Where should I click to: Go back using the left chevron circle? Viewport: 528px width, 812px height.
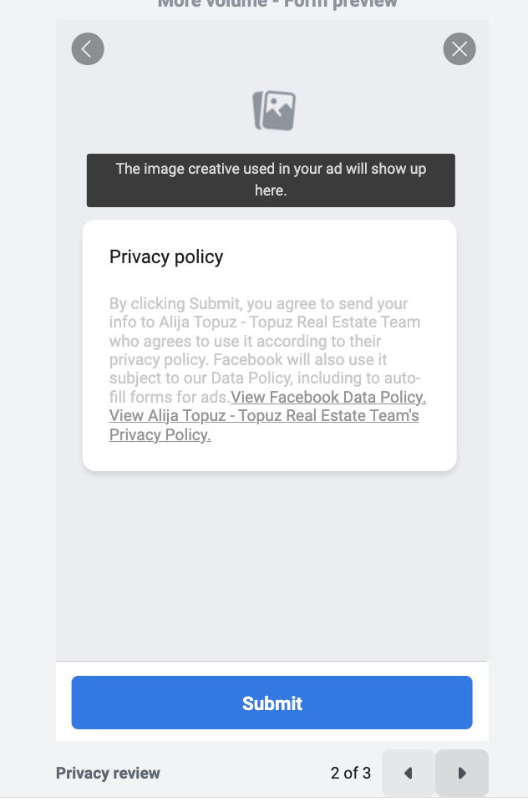[x=88, y=49]
